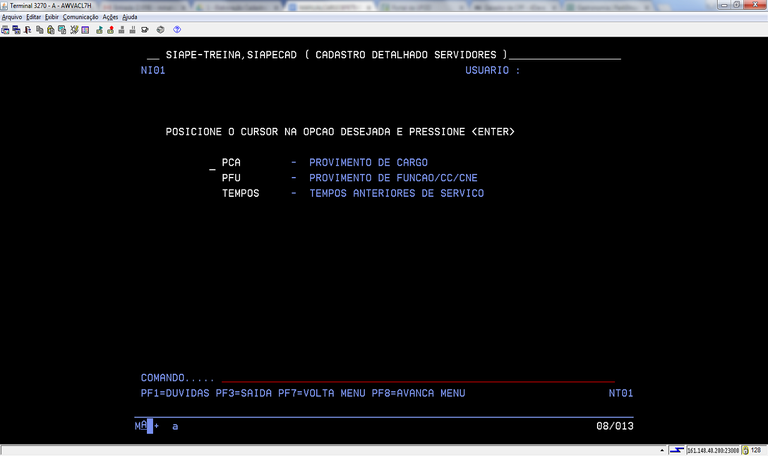Click the 'Jt' script toolbar icon
The height and width of the screenshot is (456, 768).
pos(27,30)
